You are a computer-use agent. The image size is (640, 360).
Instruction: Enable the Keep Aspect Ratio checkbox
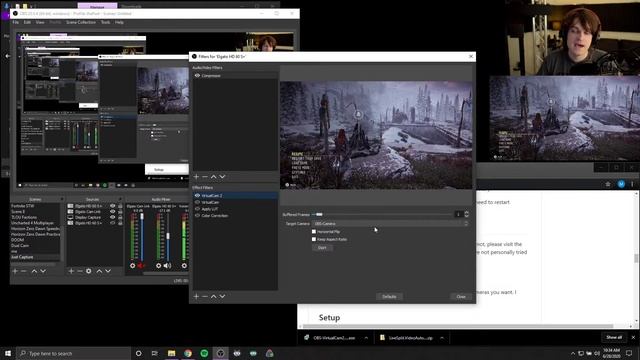[x=314, y=239]
